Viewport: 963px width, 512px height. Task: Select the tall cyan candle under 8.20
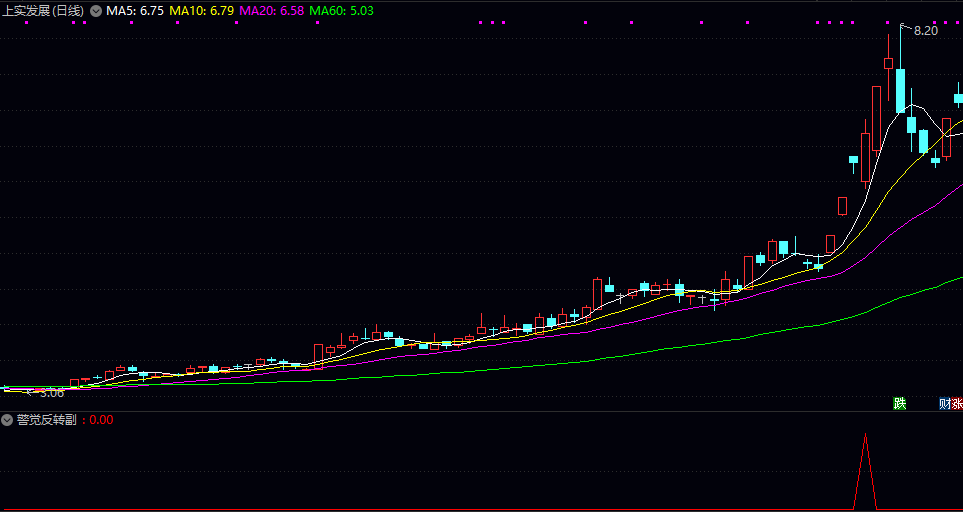900,90
